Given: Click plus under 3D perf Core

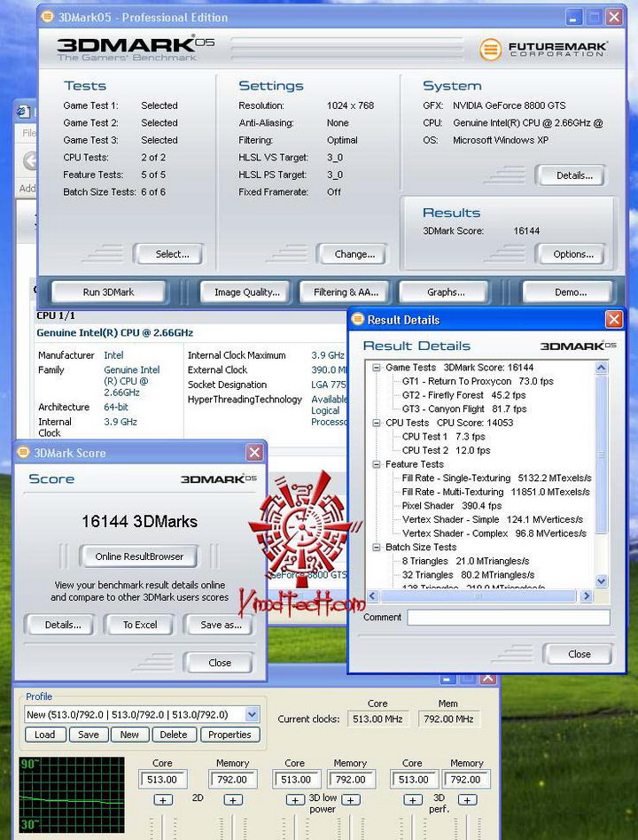Looking at the screenshot, I should pos(412,800).
